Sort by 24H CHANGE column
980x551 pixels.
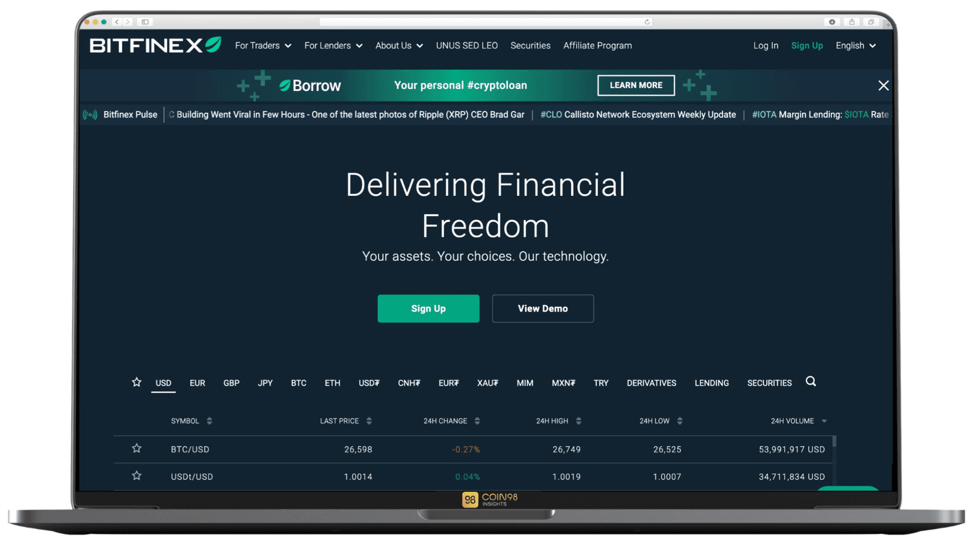(x=451, y=421)
